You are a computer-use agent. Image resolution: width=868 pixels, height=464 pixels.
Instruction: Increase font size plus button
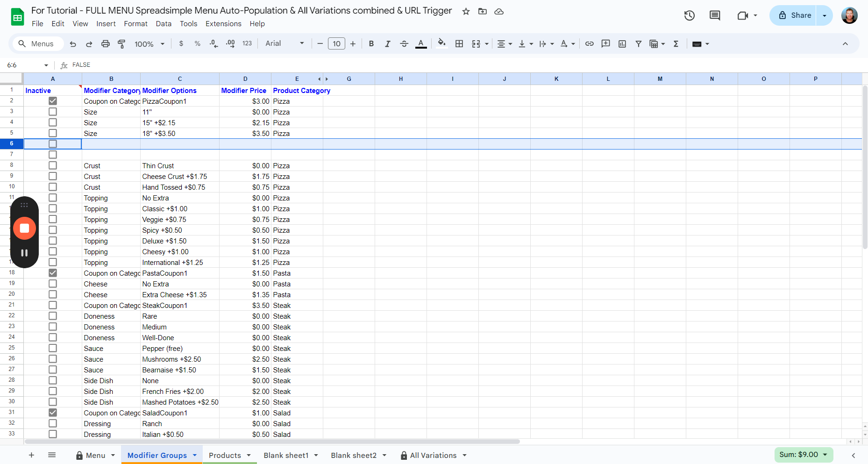pyautogui.click(x=353, y=43)
